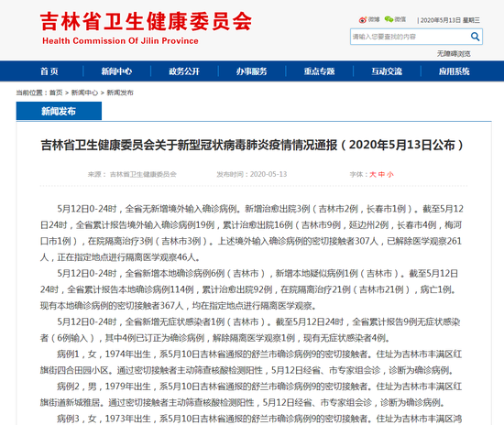The image size is (504, 425).
Task: Click the WeChat label text 微信
Action: coord(400,19)
